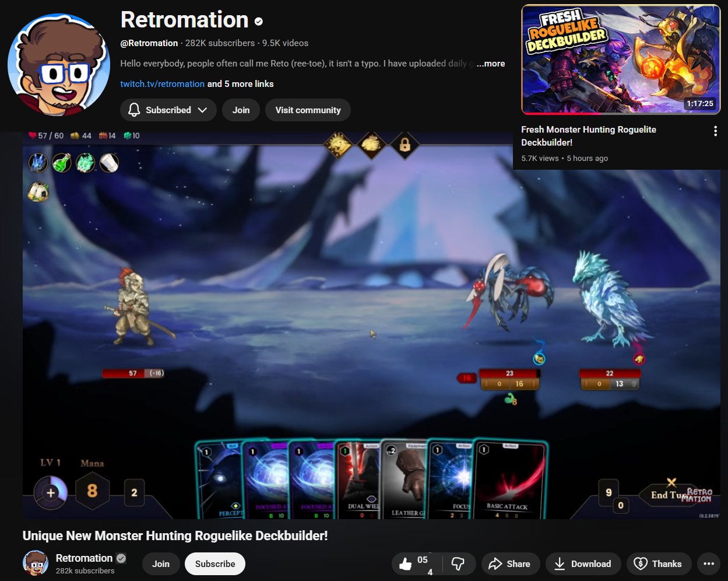Show the 'and 5 more links' list
The image size is (728, 581).
click(241, 84)
